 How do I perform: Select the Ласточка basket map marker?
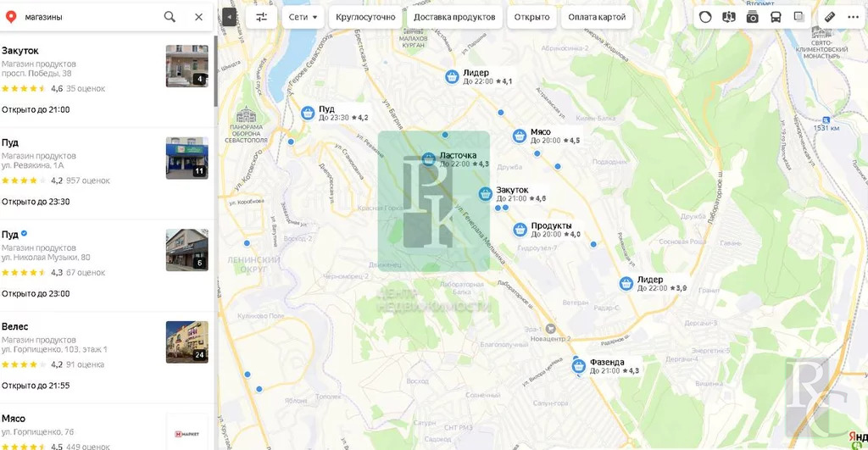click(x=428, y=159)
